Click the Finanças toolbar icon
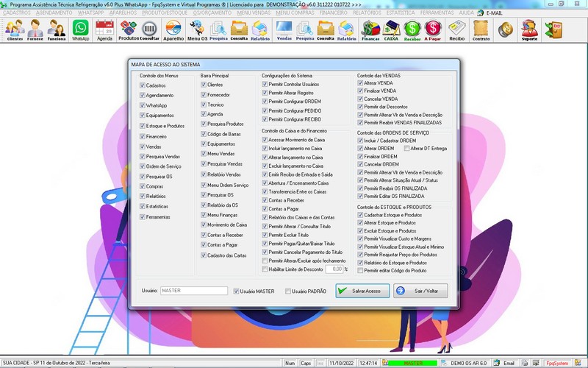The height and width of the screenshot is (368, 588). (x=371, y=29)
